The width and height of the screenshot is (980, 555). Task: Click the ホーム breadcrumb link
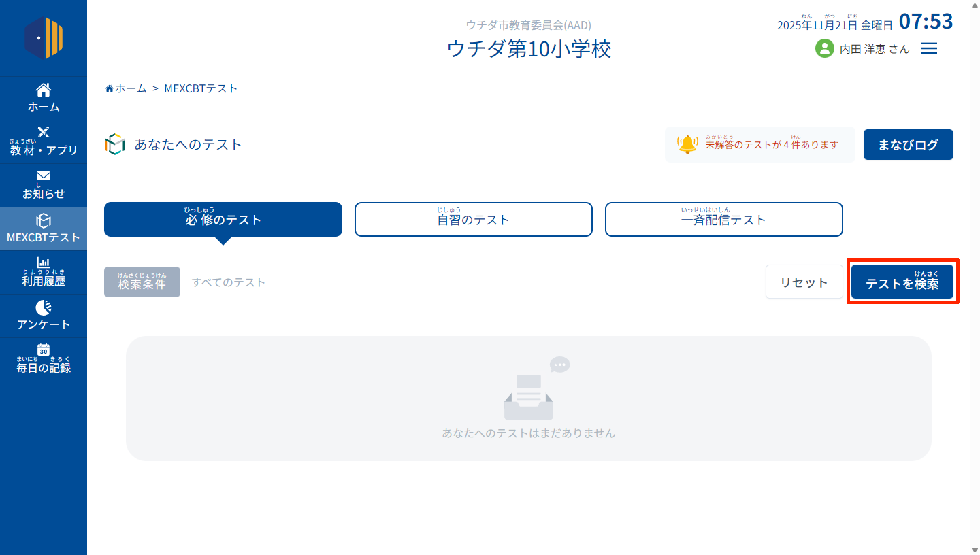[127, 88]
